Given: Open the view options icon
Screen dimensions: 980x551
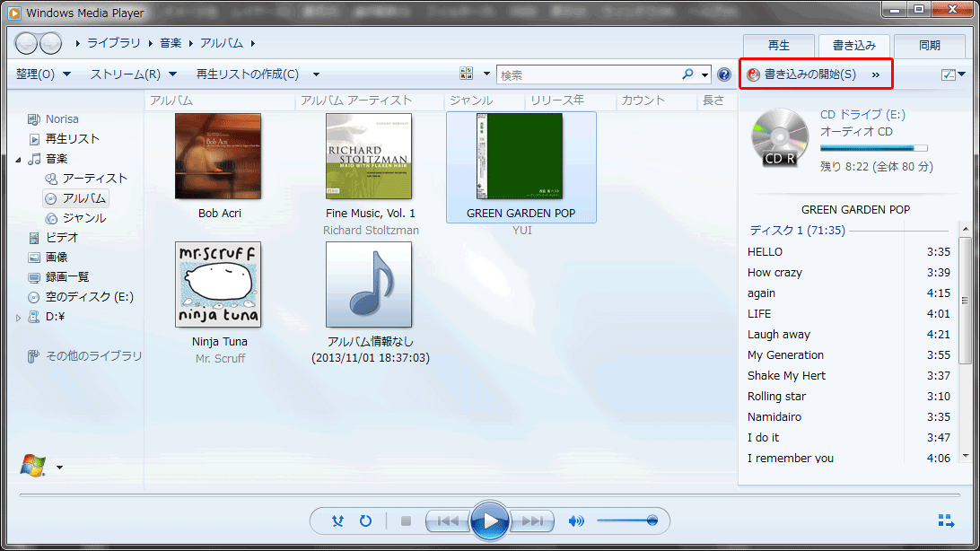Looking at the screenshot, I should pos(467,74).
